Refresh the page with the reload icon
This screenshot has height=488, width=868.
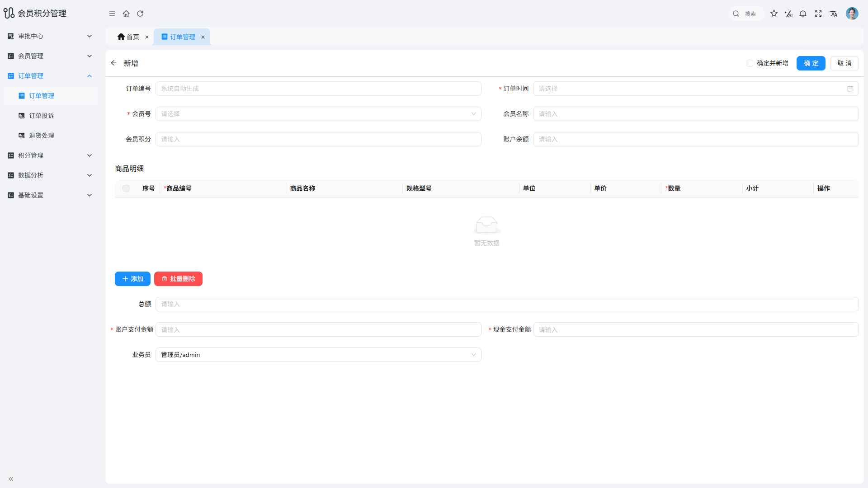click(x=140, y=14)
